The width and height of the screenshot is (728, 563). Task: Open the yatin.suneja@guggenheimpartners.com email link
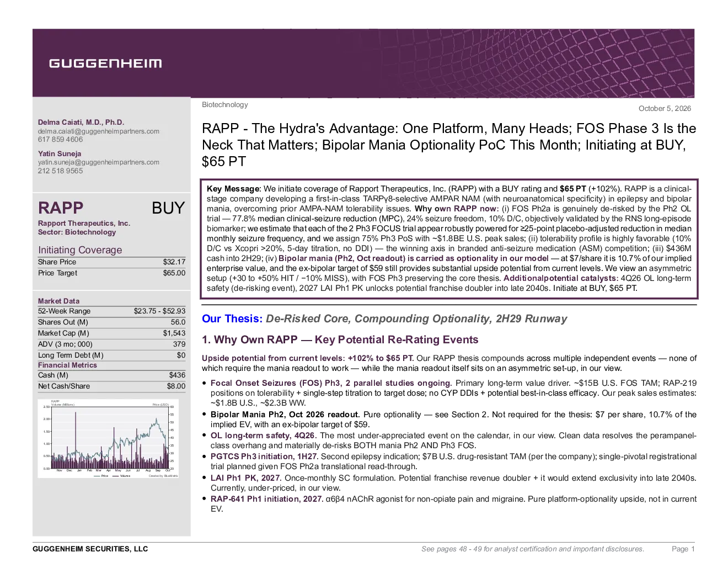pyautogui.click(x=99, y=162)
